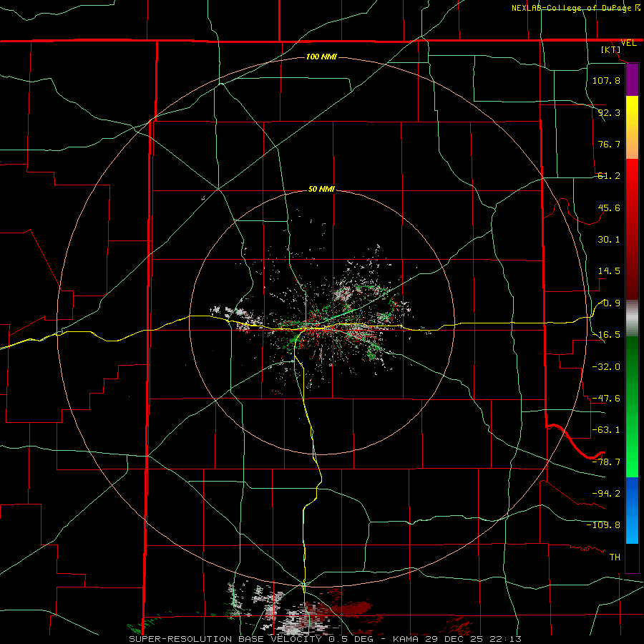Pick the gray band on the velocity scale

point(632,318)
